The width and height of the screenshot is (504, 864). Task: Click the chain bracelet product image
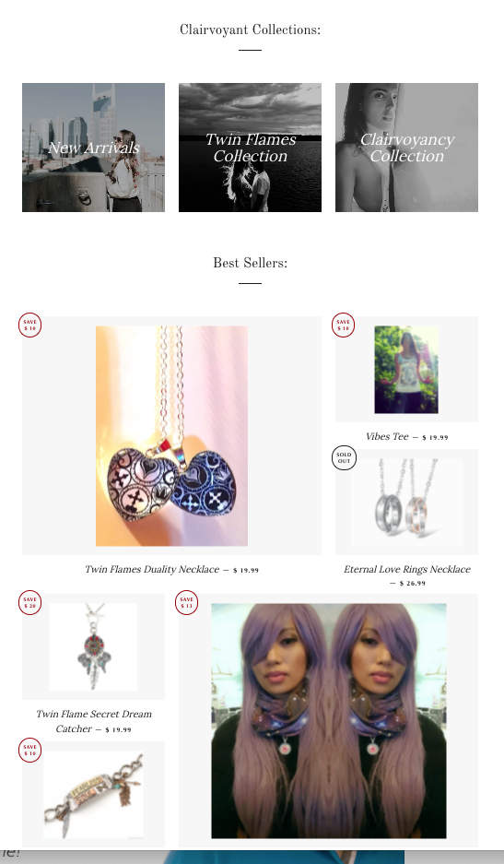point(93,795)
